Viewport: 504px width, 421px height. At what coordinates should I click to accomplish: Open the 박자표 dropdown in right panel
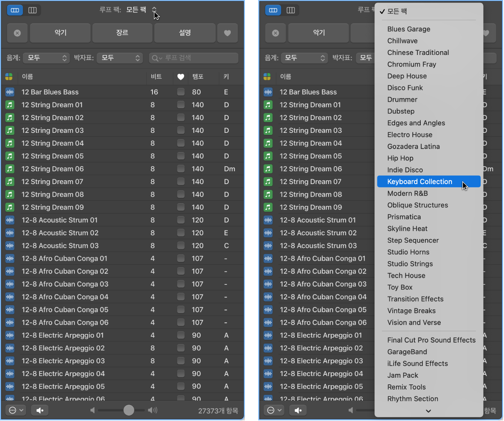[365, 58]
